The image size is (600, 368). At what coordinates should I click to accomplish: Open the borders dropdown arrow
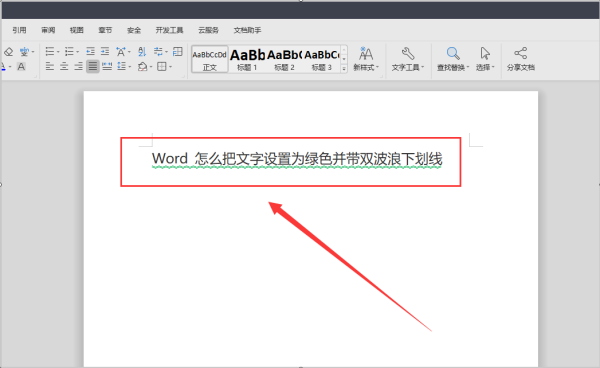(171, 67)
